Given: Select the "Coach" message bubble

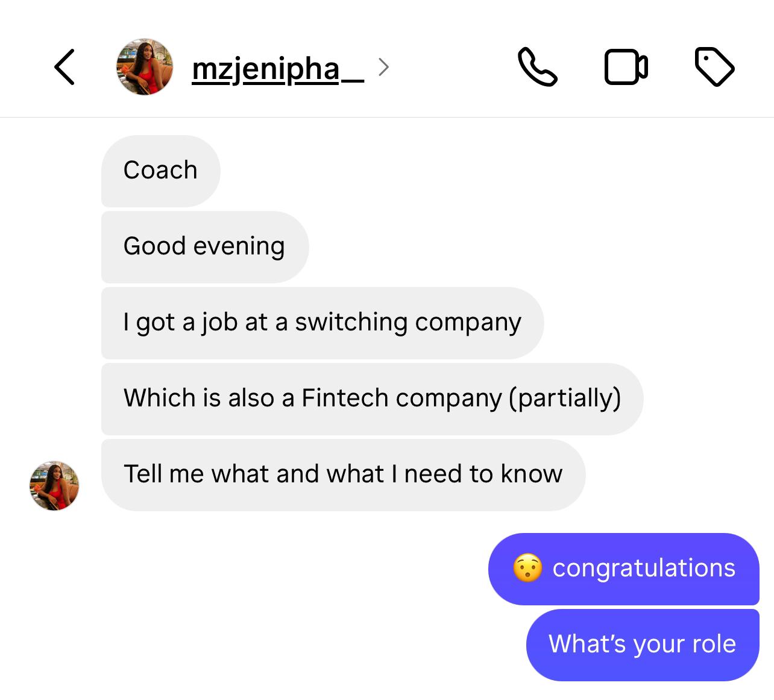Looking at the screenshot, I should click(161, 171).
